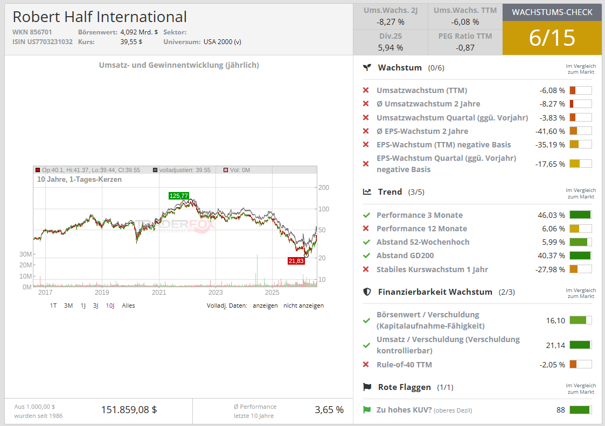Click the red X beside Umsatzwachstum (TTM)
Image resolution: width=605 pixels, height=426 pixels.
(x=366, y=90)
